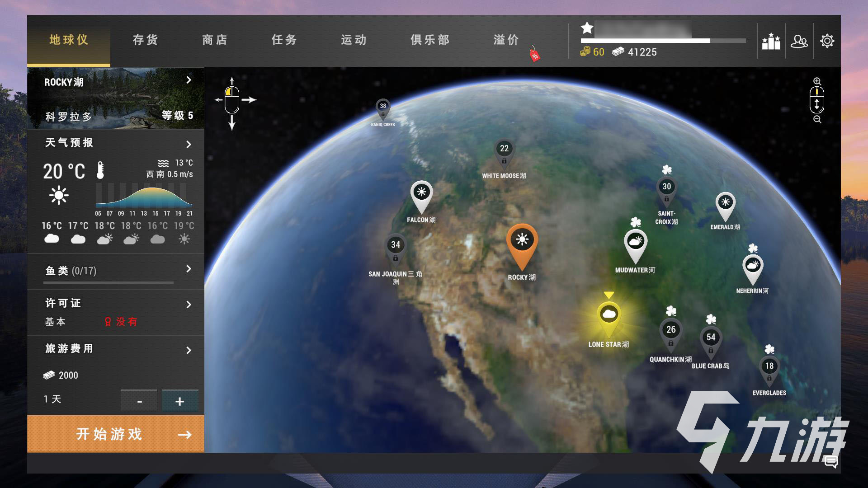Click the 13 °C water temperature
The height and width of the screenshot is (488, 868).
[x=184, y=163]
